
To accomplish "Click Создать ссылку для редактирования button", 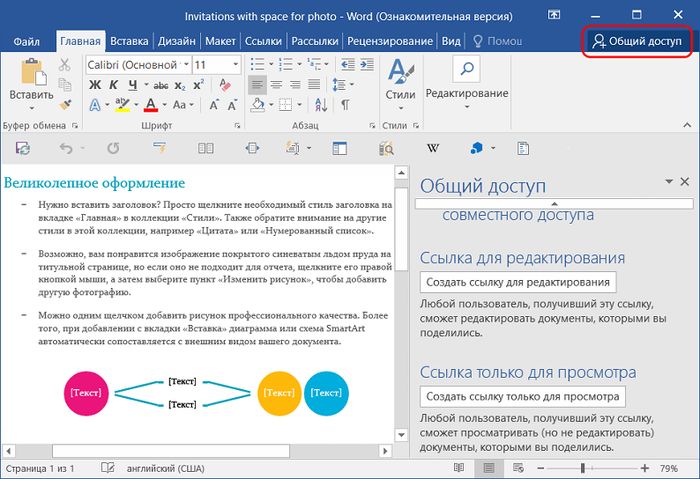I will (x=517, y=282).
